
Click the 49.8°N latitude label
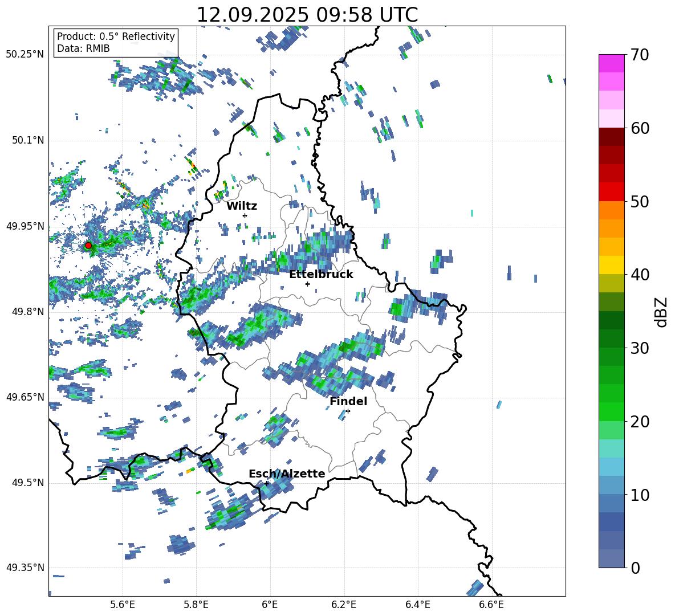(x=28, y=312)
